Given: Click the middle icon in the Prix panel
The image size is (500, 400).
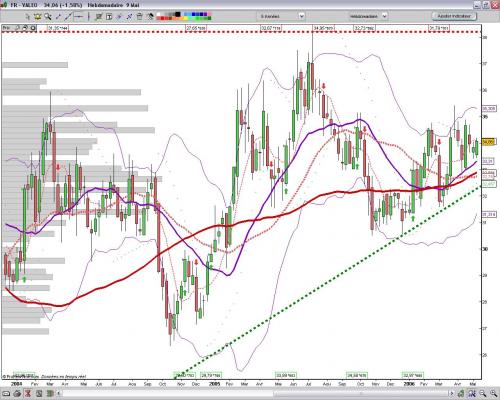Looking at the screenshot, I should (25, 28).
